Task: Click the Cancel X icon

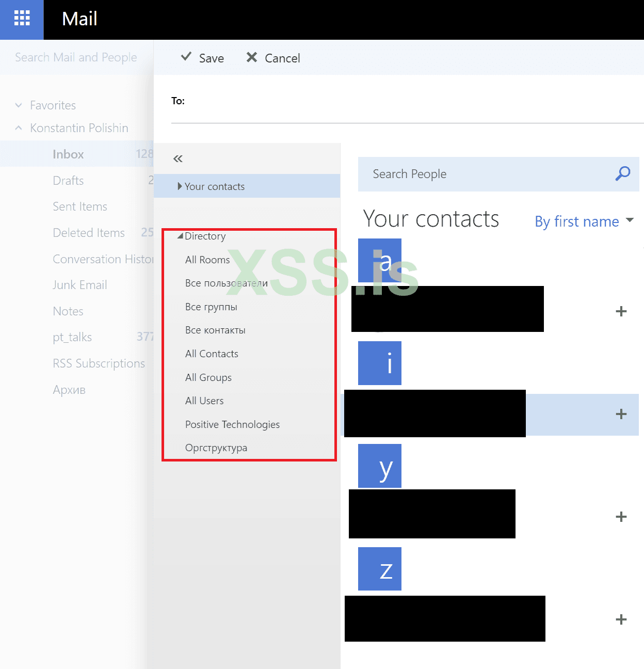Action: [252, 57]
